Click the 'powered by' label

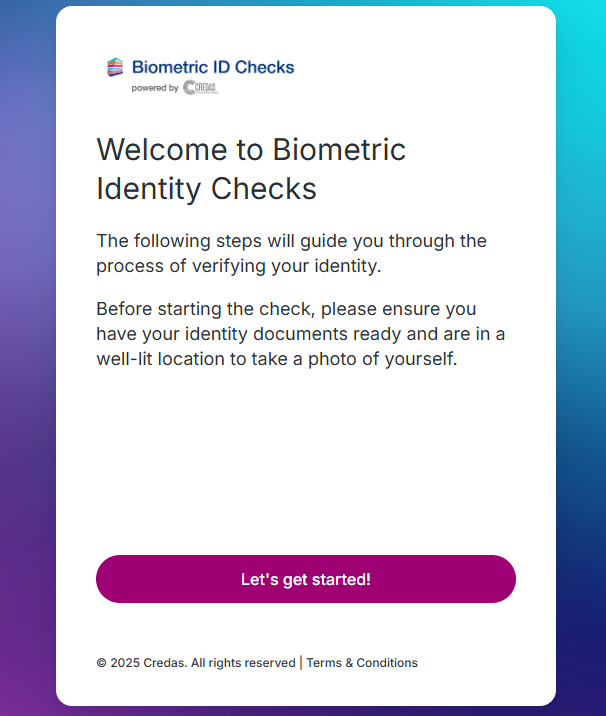(155, 88)
